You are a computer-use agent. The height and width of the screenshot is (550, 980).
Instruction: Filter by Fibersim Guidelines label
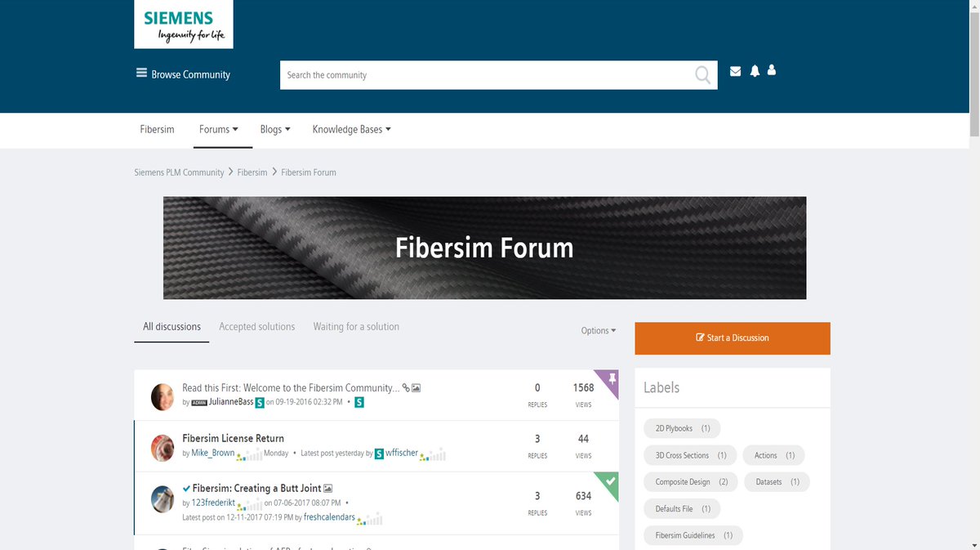click(x=694, y=536)
